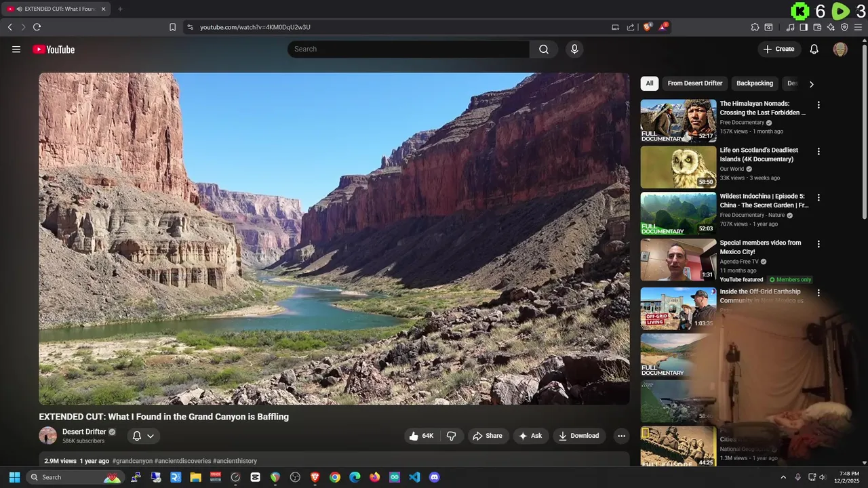Viewport: 868px width, 488px height.
Task: Click the Windows taskbar Search box
Action: pyautogui.click(x=75, y=477)
